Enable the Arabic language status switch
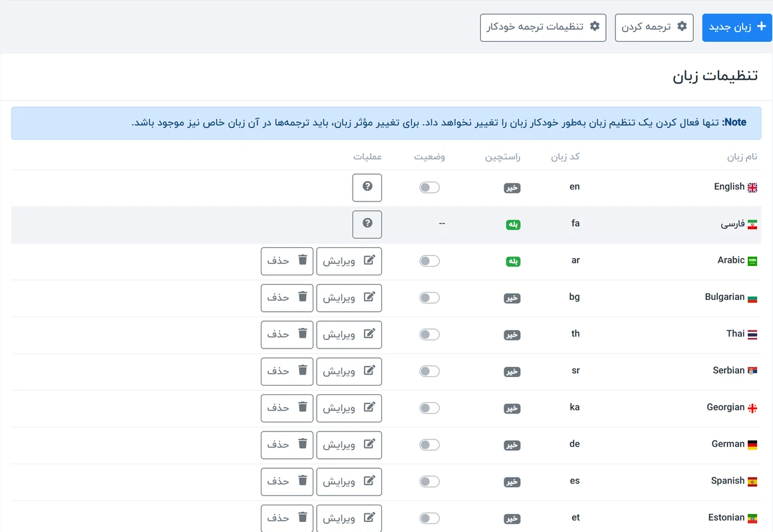 [x=429, y=261]
